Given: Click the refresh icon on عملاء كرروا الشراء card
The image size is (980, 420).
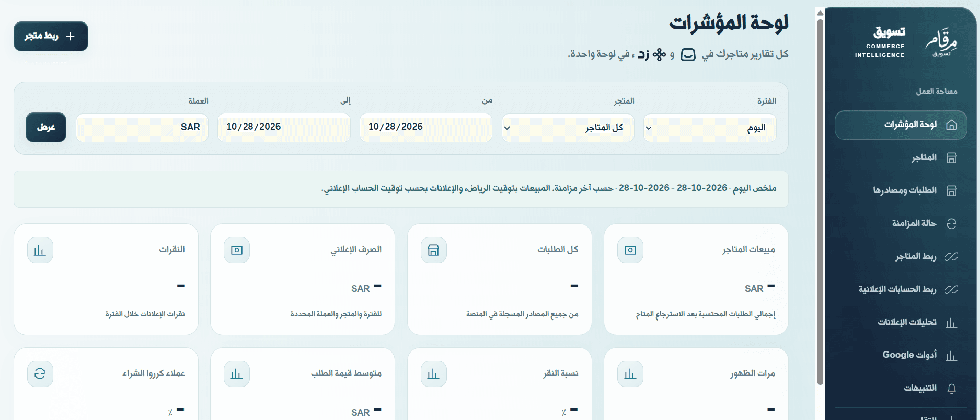Looking at the screenshot, I should click(40, 374).
